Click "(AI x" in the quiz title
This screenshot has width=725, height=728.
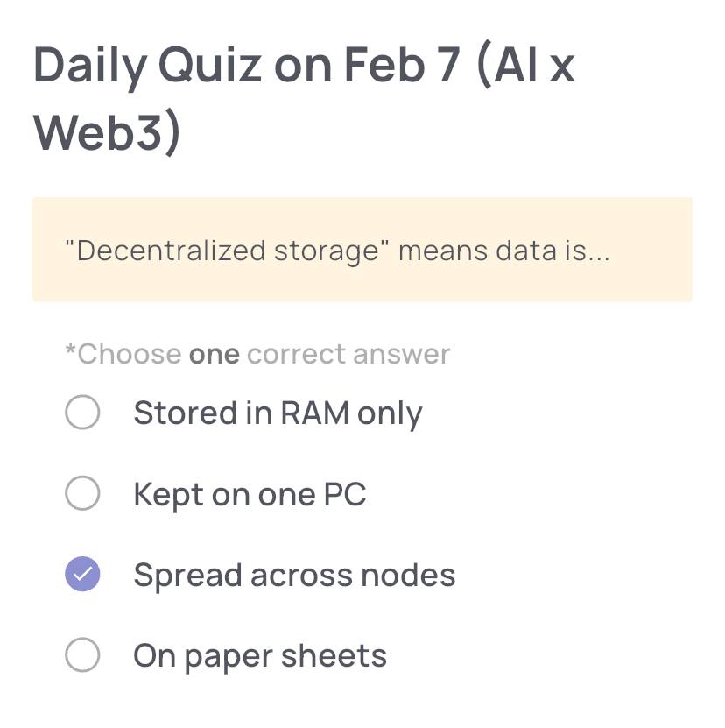[x=527, y=66]
